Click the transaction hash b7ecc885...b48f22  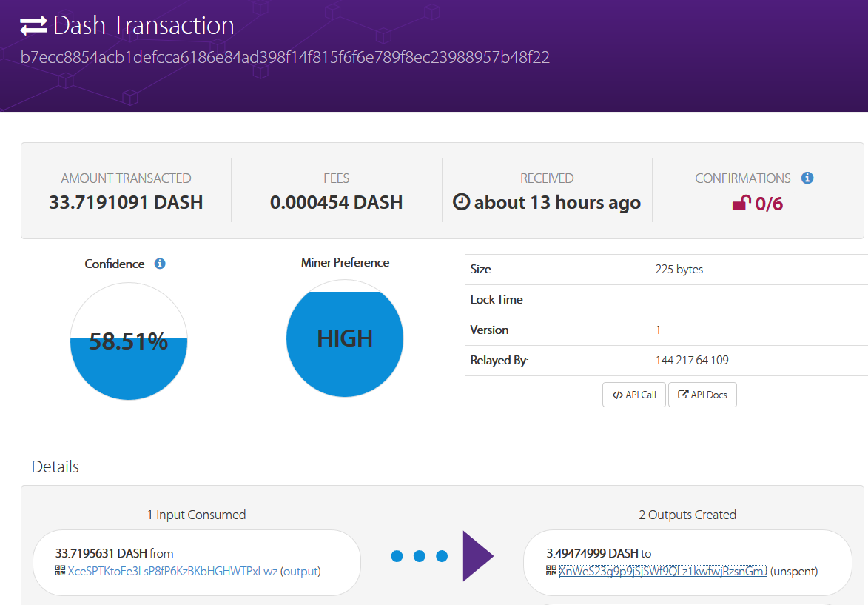pyautogui.click(x=285, y=58)
